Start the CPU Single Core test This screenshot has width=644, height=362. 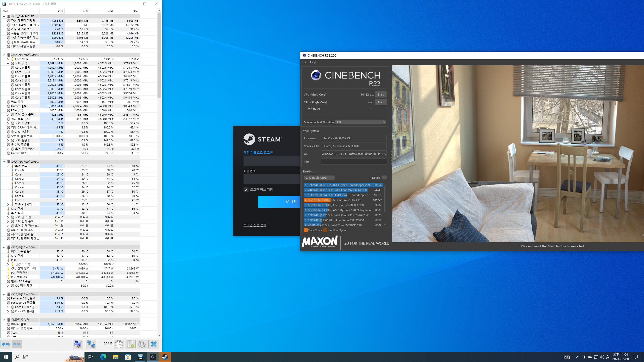pos(380,102)
